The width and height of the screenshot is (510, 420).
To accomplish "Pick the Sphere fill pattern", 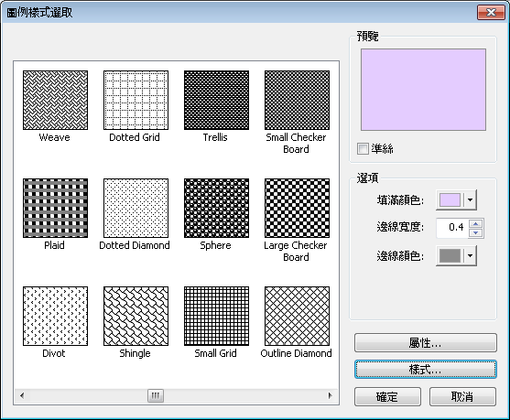I will (217, 208).
